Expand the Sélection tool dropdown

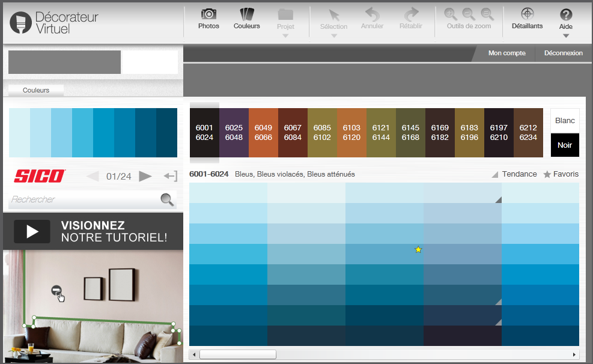(333, 35)
